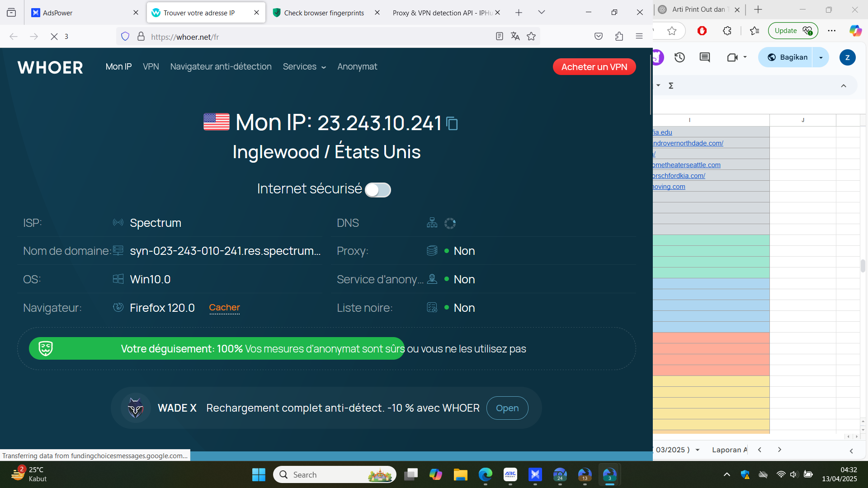This screenshot has height=488, width=868.
Task: Click the Acheter un VPN button
Action: tap(594, 67)
